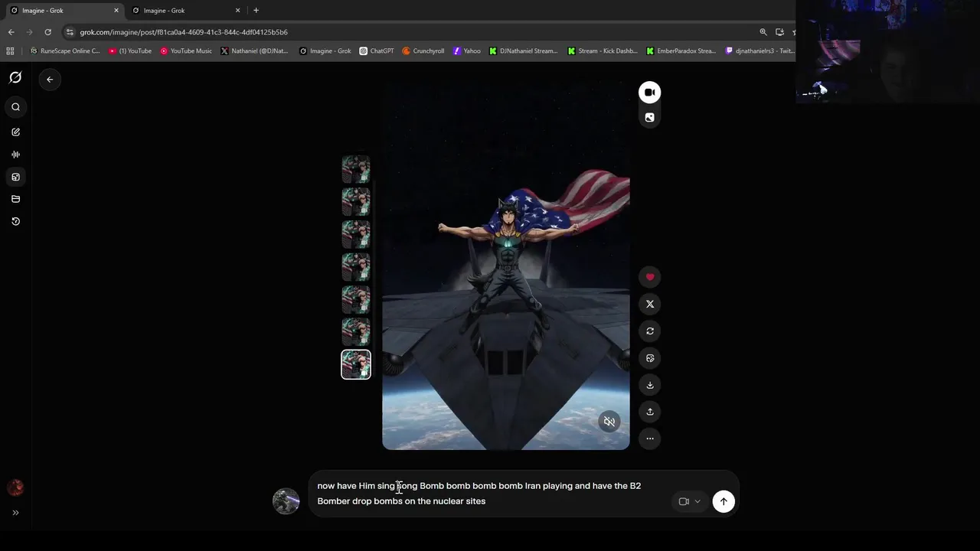Screen dimensions: 980x551
Task: Go back using the arrow beside the sidebar
Action: tap(50, 80)
